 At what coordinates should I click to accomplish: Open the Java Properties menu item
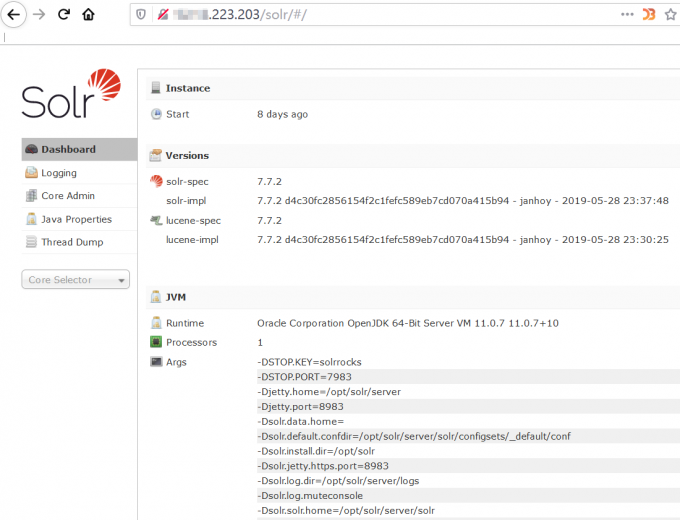tap(79, 219)
